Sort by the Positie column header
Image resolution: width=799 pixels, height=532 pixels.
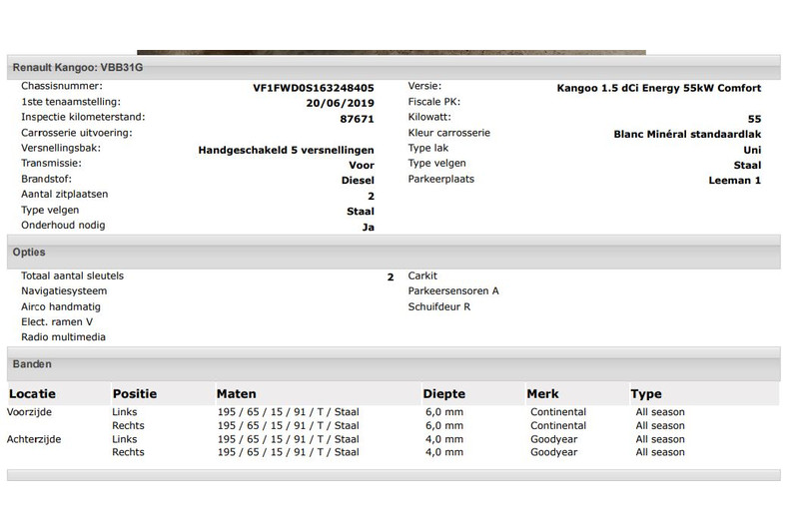point(135,394)
